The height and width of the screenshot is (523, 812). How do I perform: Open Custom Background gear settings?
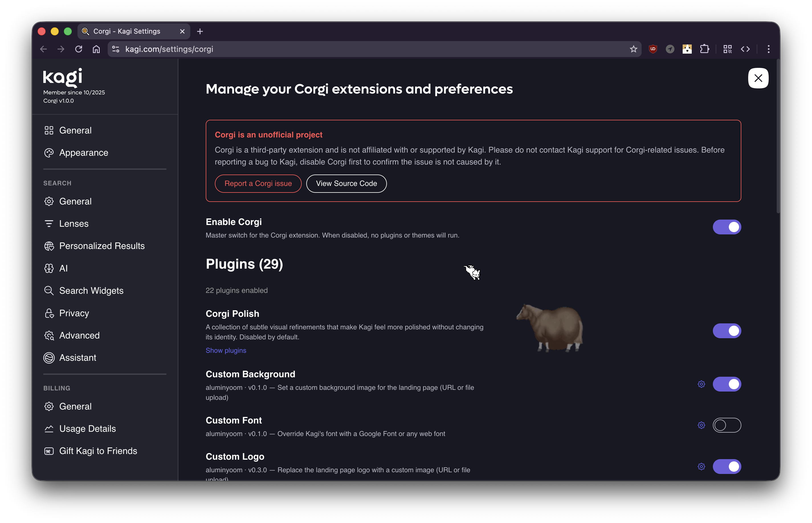[701, 384]
